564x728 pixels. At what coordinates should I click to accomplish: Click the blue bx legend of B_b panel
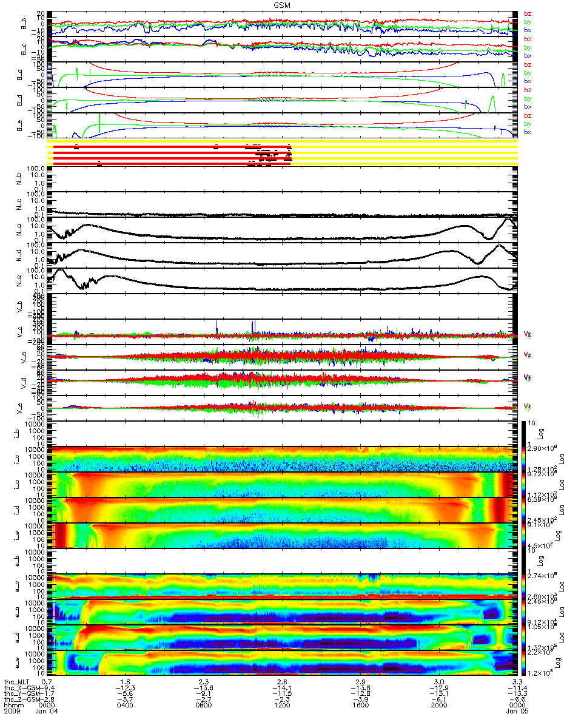[528, 30]
